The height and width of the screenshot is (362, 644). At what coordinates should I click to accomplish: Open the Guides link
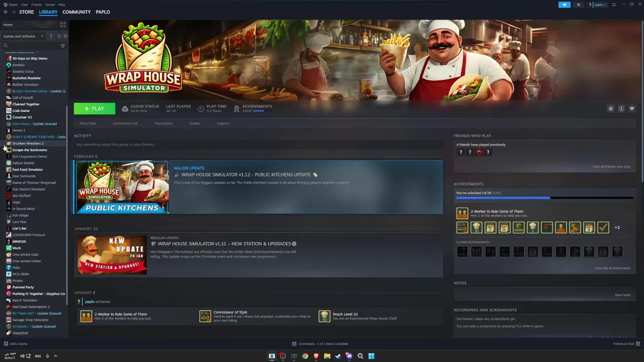[195, 123]
